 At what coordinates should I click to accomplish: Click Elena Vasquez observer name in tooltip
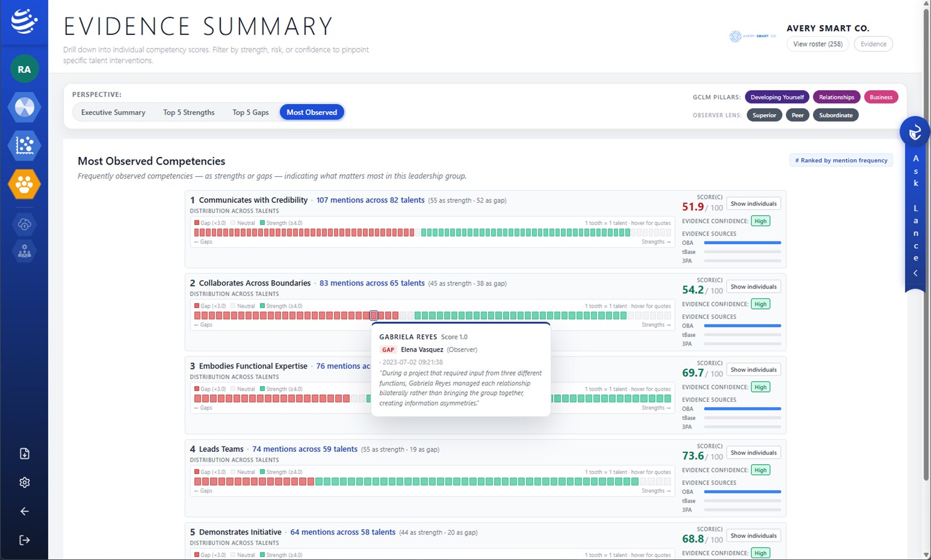[x=422, y=349]
